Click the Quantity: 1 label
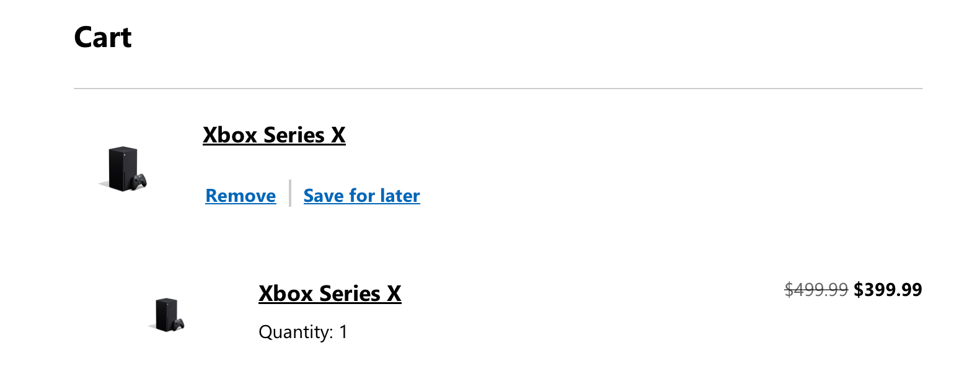 tap(303, 332)
